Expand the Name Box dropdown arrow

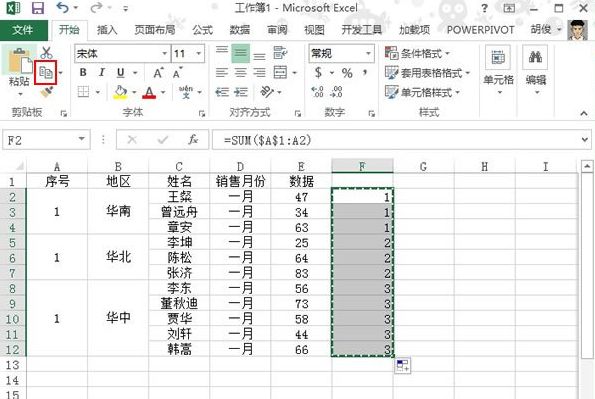[x=82, y=139]
